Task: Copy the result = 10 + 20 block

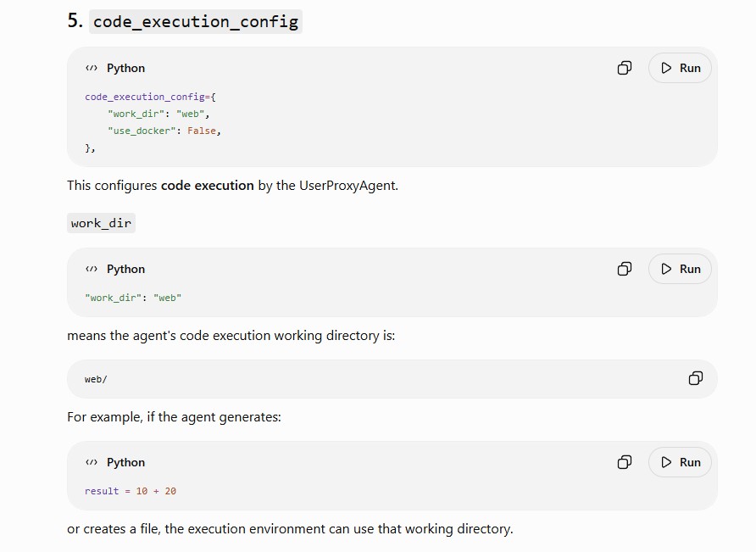Action: pos(625,462)
